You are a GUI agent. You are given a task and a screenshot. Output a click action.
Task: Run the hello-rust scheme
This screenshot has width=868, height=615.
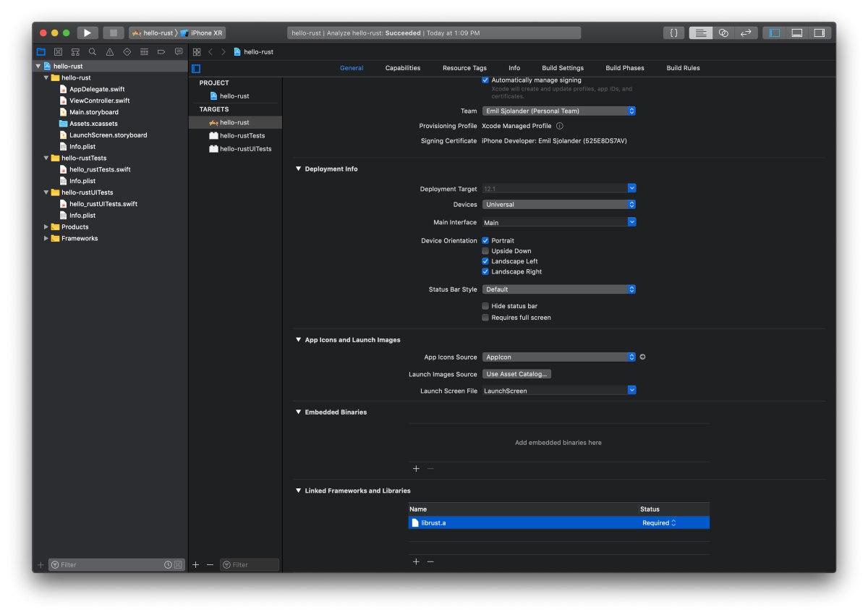[87, 33]
